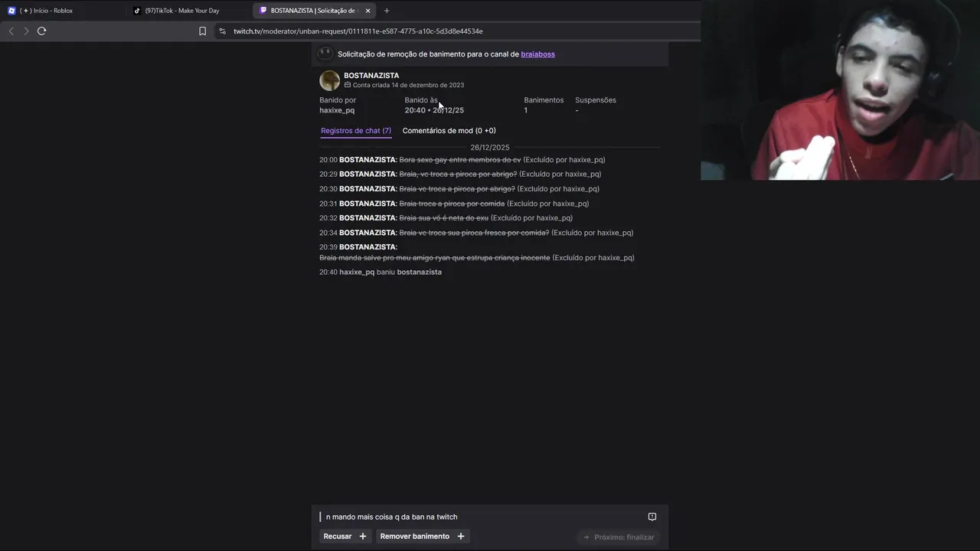Viewport: 980px width, 551px height.
Task: Open the braiaboss channel link
Action: [x=538, y=54]
